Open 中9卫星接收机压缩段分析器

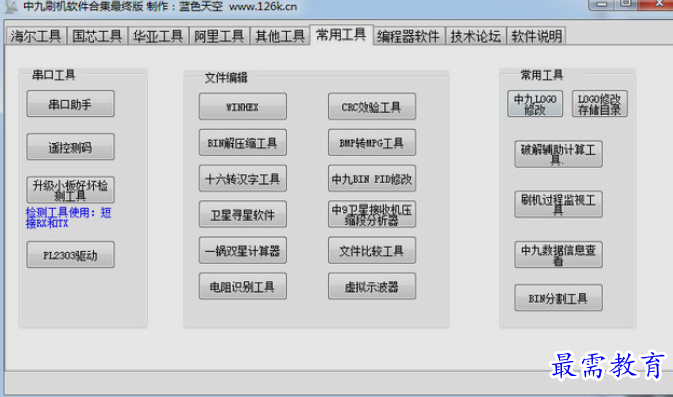(372, 214)
